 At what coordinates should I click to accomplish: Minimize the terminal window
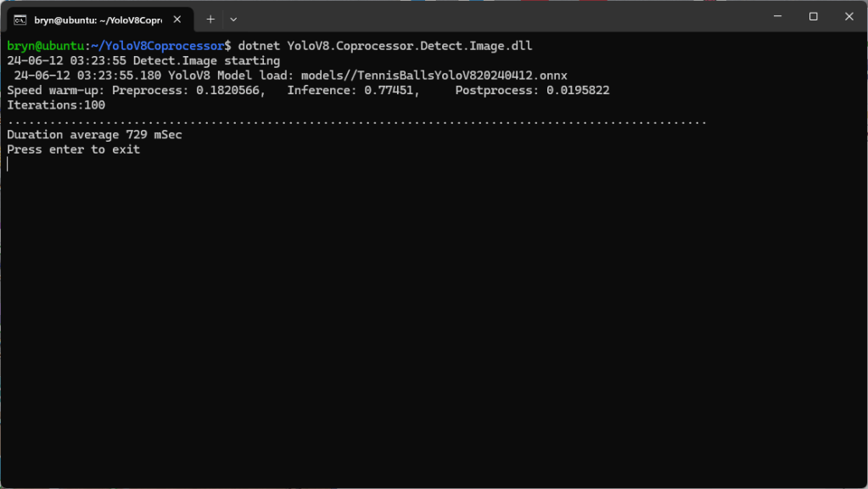(x=776, y=16)
